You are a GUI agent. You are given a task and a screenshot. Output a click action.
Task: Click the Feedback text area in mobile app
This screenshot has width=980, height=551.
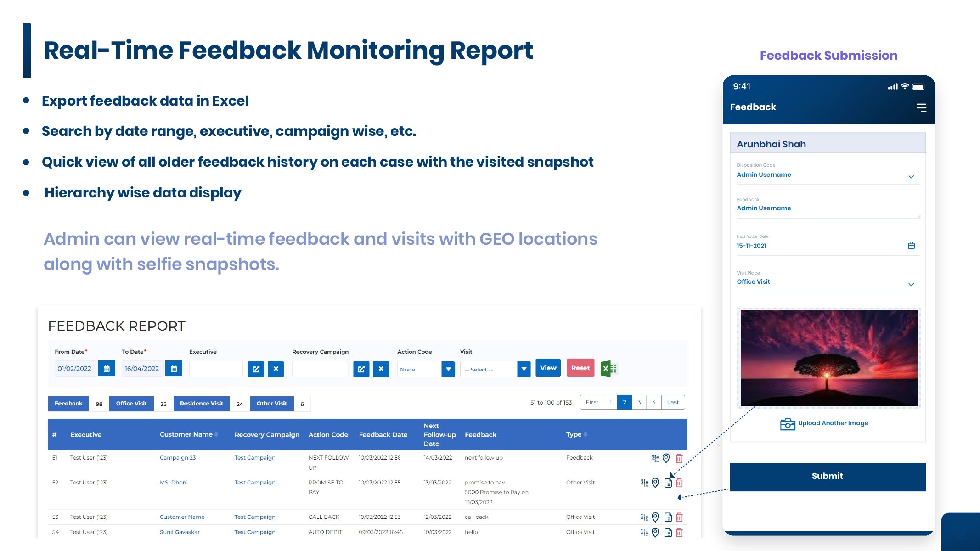pyautogui.click(x=828, y=208)
